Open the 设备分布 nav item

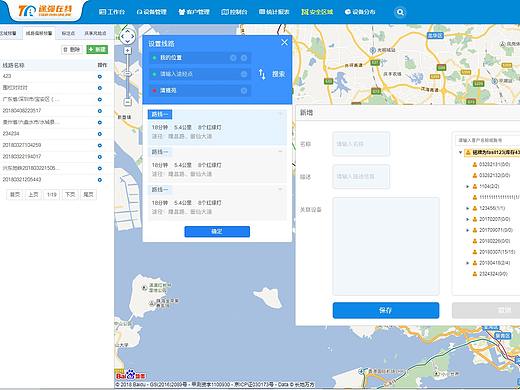pos(360,12)
